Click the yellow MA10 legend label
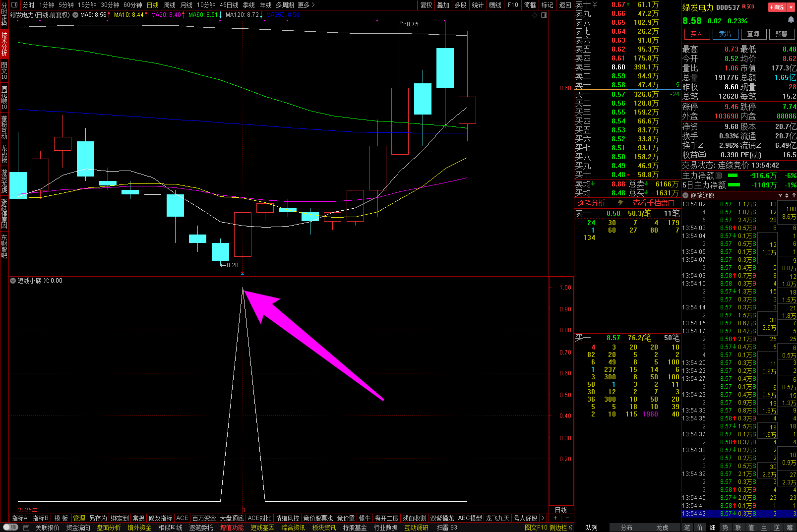 coord(130,15)
